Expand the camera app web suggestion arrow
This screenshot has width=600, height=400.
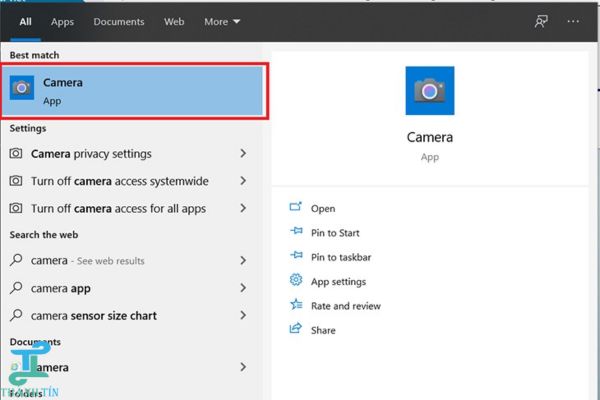click(243, 288)
